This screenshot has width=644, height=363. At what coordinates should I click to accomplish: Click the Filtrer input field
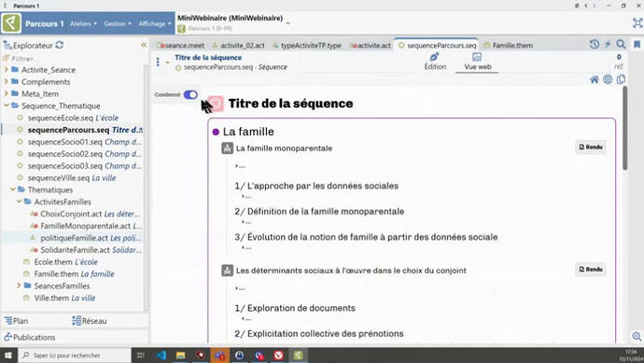74,58
